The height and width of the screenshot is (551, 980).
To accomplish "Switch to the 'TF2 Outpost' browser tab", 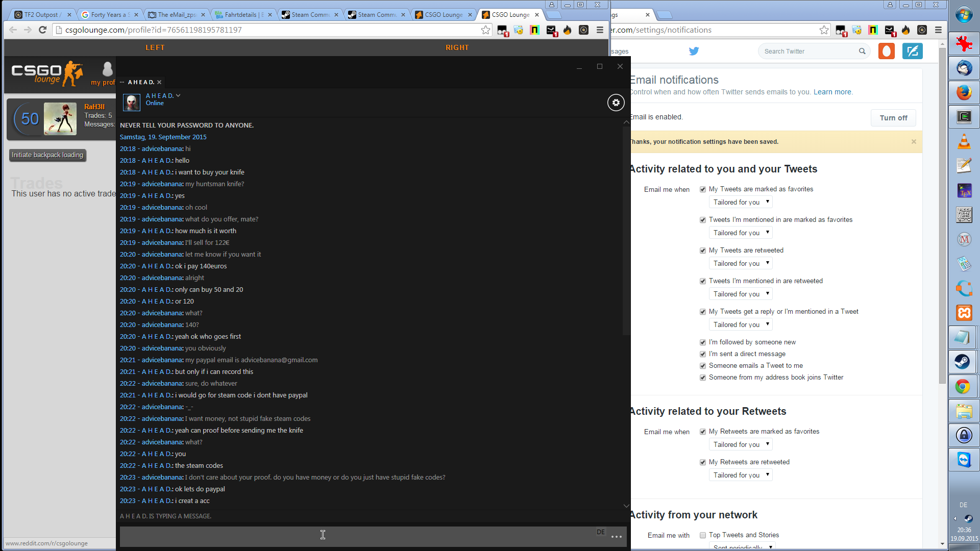I will pyautogui.click(x=40, y=15).
